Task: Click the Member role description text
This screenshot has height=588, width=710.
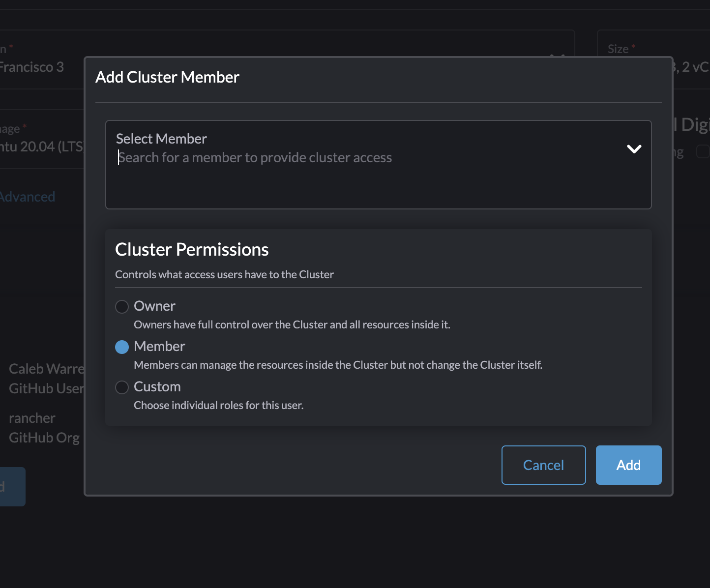Action: 338,365
